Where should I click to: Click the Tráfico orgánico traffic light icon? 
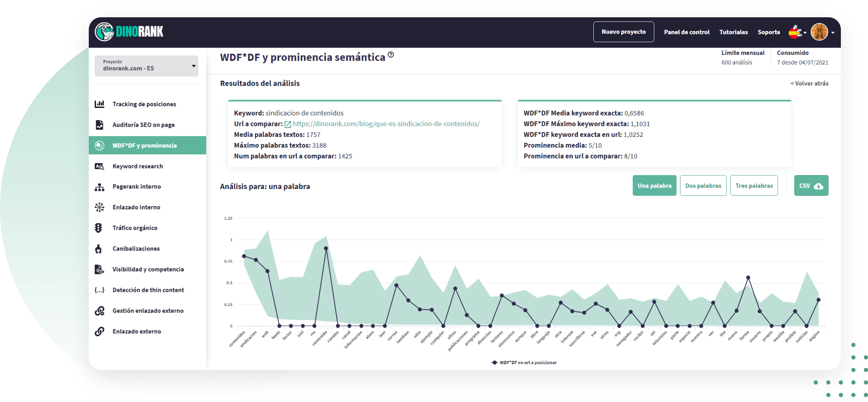tap(98, 228)
